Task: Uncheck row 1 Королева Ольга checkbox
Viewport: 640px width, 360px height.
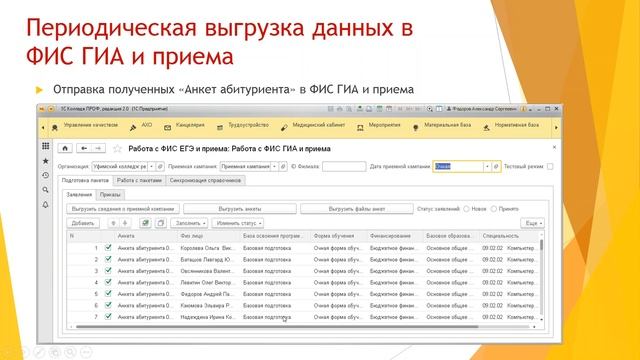Action: (x=108, y=247)
